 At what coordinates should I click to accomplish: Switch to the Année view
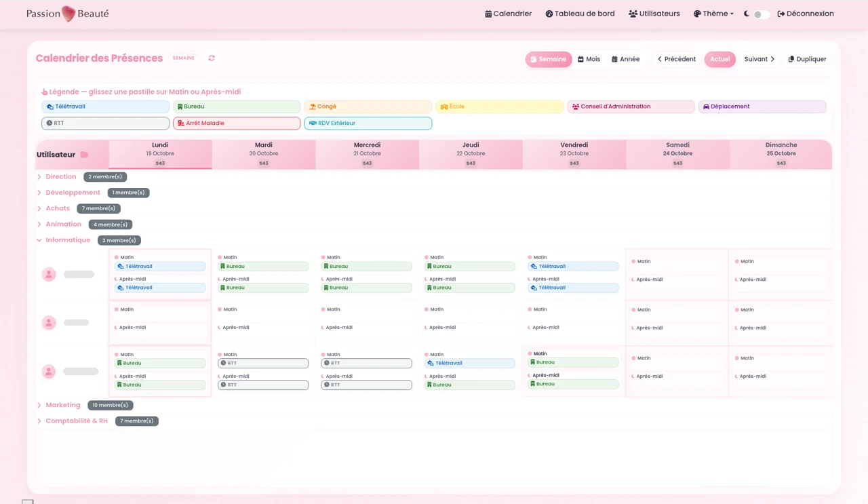pyautogui.click(x=626, y=59)
